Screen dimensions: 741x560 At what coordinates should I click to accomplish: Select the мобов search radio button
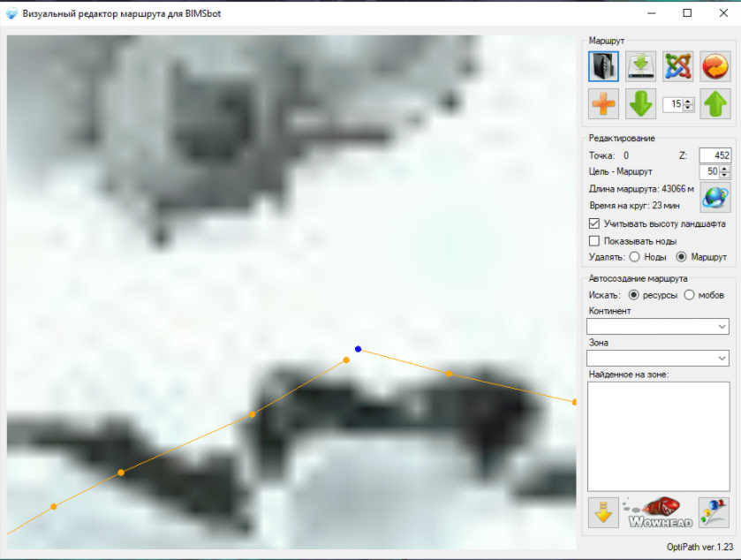click(689, 294)
